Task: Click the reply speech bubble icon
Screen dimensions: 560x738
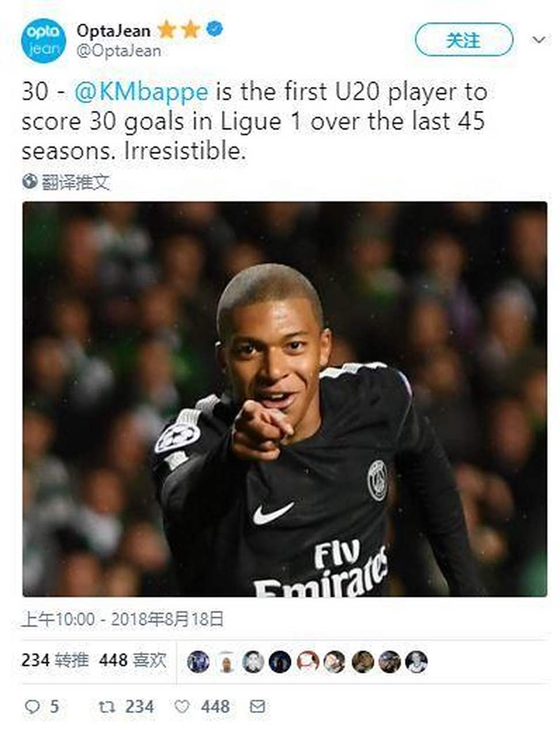Action: [33, 706]
